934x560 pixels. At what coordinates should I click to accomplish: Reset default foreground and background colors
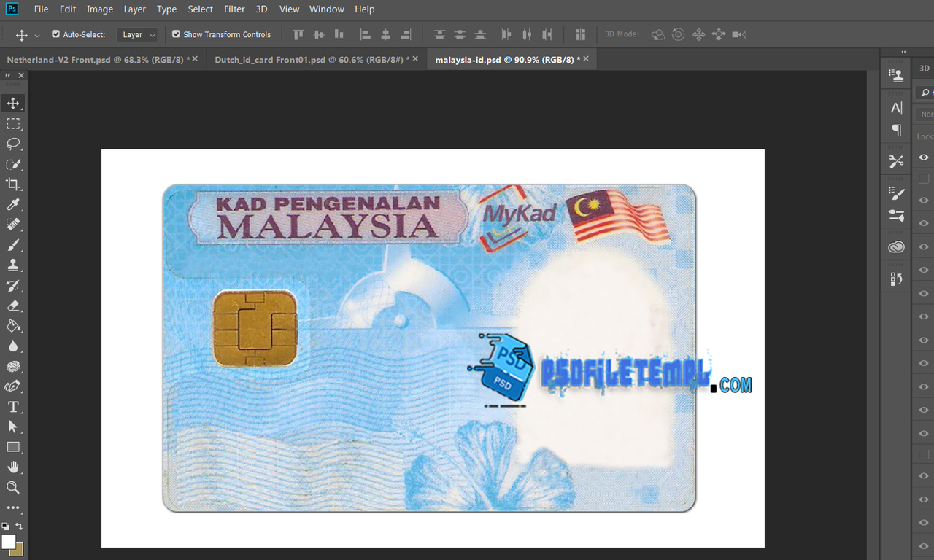(6, 526)
